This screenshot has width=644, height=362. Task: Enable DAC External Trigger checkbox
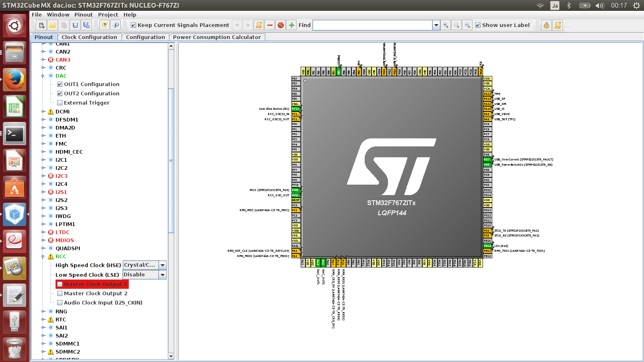pyautogui.click(x=60, y=103)
